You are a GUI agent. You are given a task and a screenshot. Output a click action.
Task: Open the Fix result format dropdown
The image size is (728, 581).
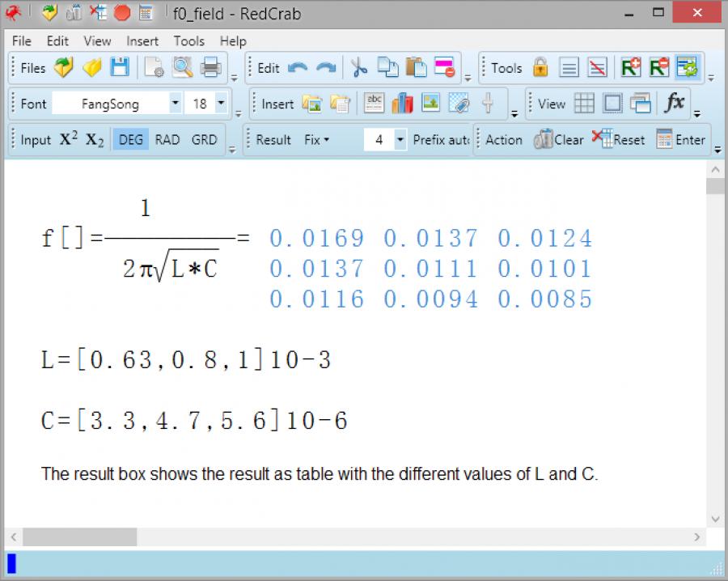(316, 139)
